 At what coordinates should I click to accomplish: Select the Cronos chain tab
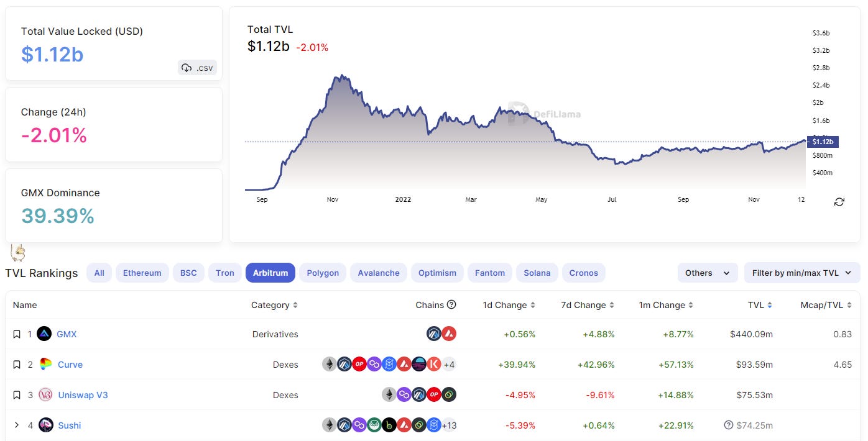point(584,273)
